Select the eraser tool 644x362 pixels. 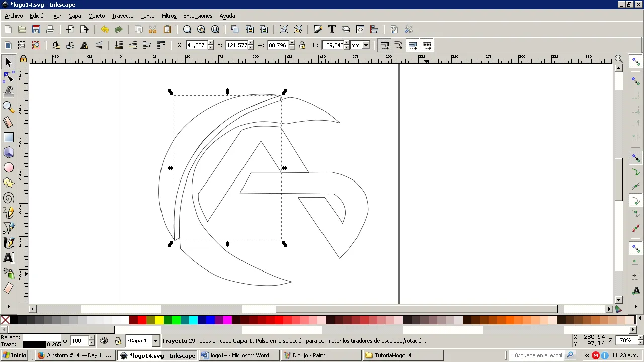pyautogui.click(x=9, y=288)
